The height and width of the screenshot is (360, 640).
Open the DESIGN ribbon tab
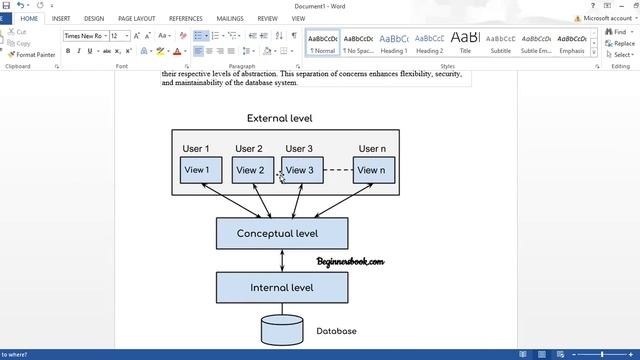click(94, 19)
